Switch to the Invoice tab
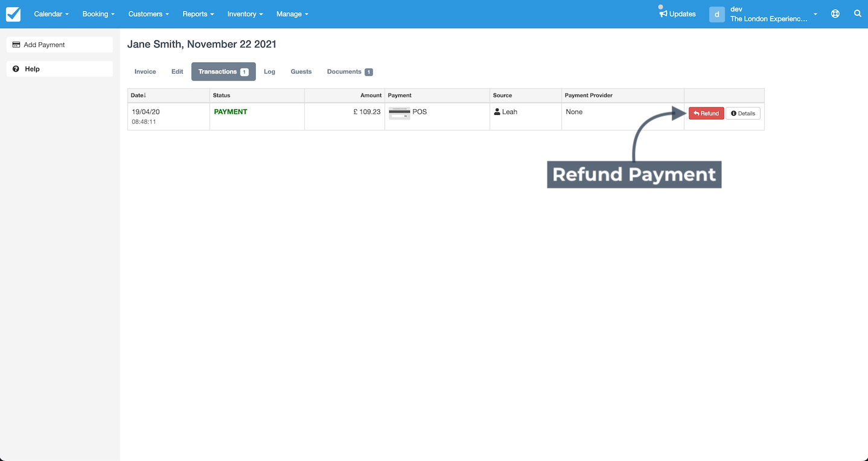The width and height of the screenshot is (868, 461). tap(145, 71)
